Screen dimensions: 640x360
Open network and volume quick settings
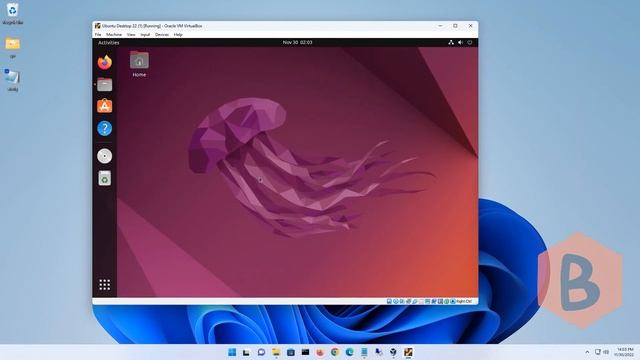[x=602, y=352]
